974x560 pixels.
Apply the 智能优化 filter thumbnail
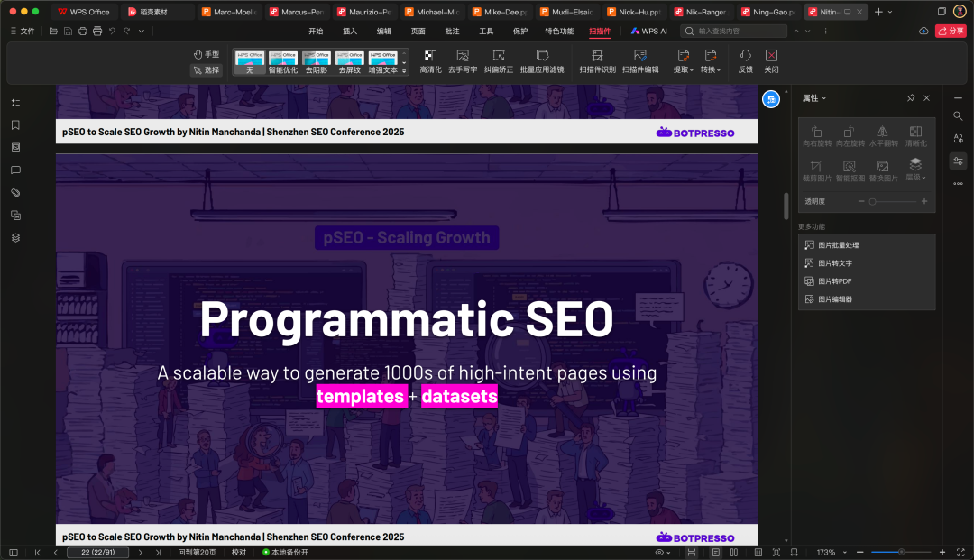[x=282, y=63]
